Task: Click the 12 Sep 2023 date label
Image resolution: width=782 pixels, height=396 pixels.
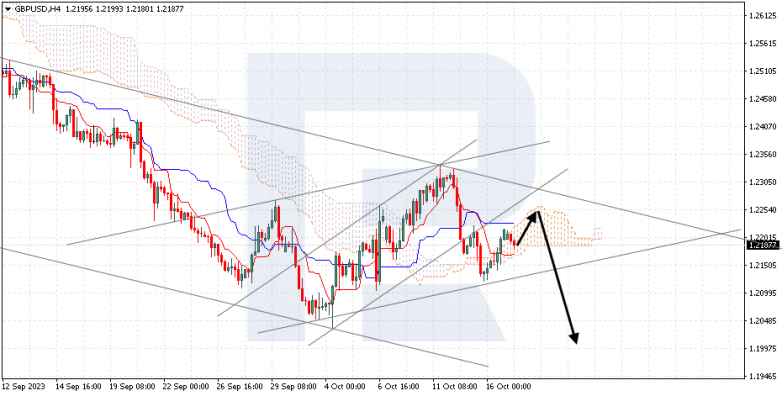Action: click(23, 387)
